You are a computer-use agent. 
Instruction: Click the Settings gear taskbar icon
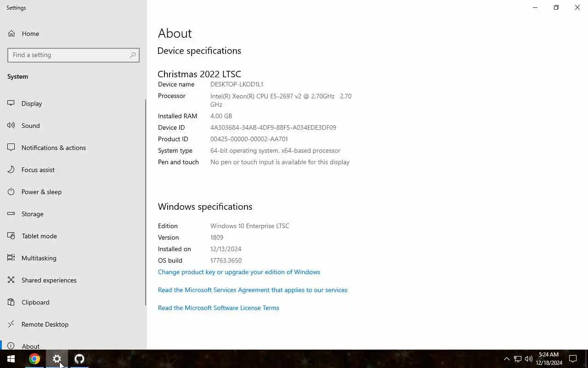pos(57,359)
